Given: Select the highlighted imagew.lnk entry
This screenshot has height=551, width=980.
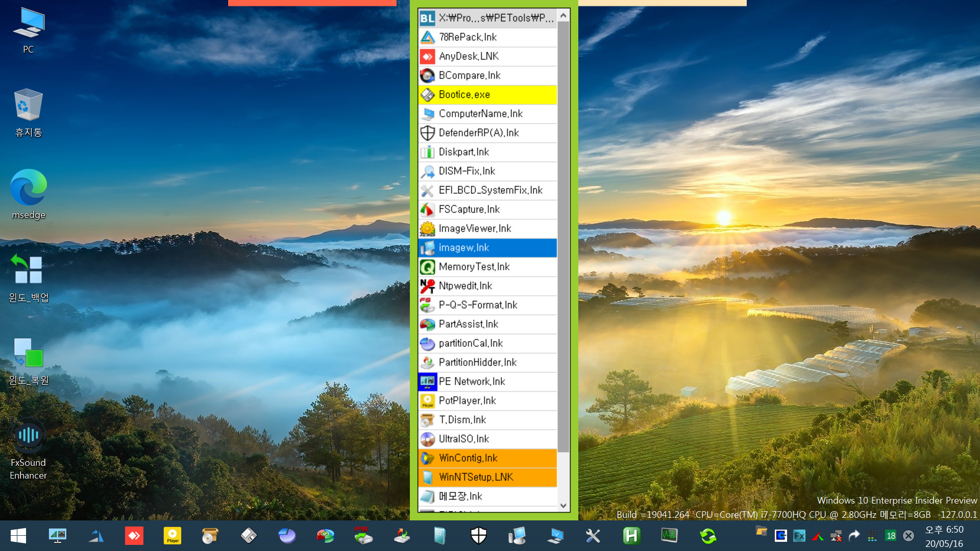Looking at the screenshot, I should pos(487,247).
